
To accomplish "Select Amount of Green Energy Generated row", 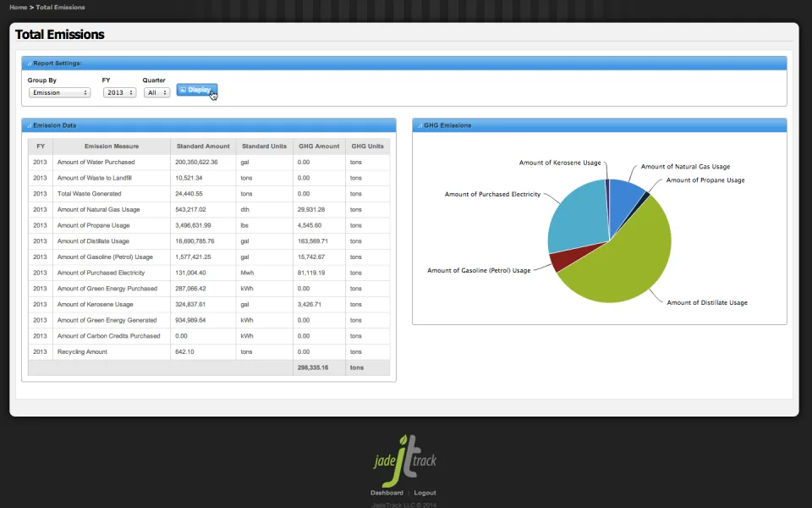I will coord(209,320).
